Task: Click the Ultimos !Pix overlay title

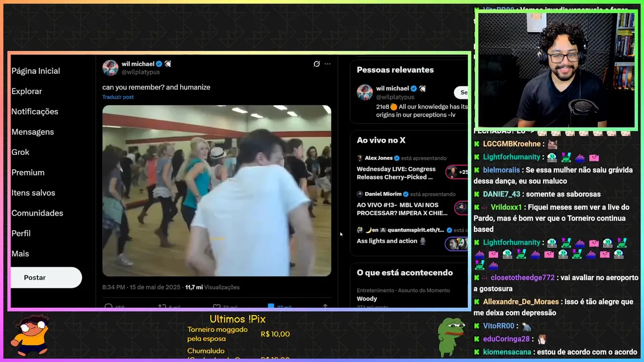Action: (237, 319)
